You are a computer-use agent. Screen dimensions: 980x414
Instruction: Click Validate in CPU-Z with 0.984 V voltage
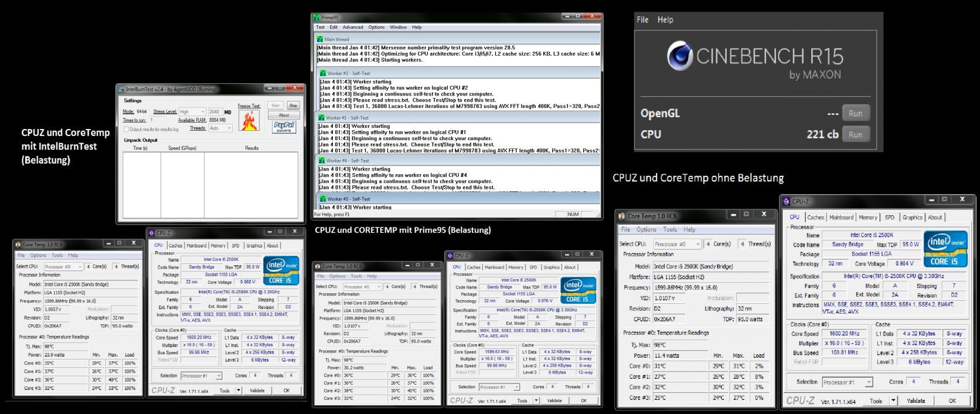(x=916, y=401)
